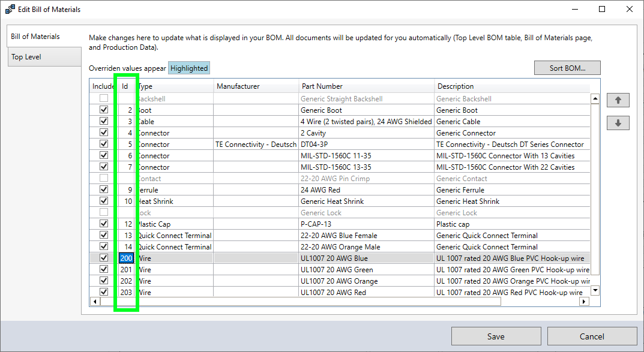This screenshot has width=644, height=352.
Task: Click vertical scrollbar down arrow
Action: pyautogui.click(x=595, y=290)
